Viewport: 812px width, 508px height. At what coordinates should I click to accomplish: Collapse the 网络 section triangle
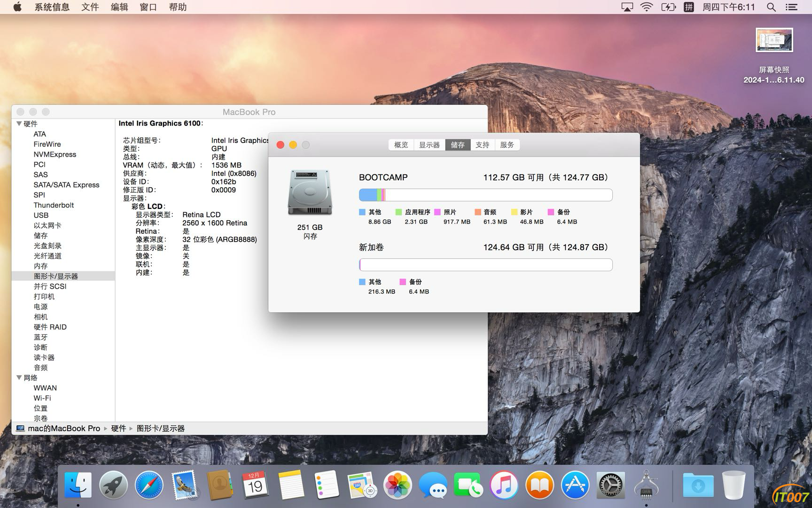click(x=19, y=378)
